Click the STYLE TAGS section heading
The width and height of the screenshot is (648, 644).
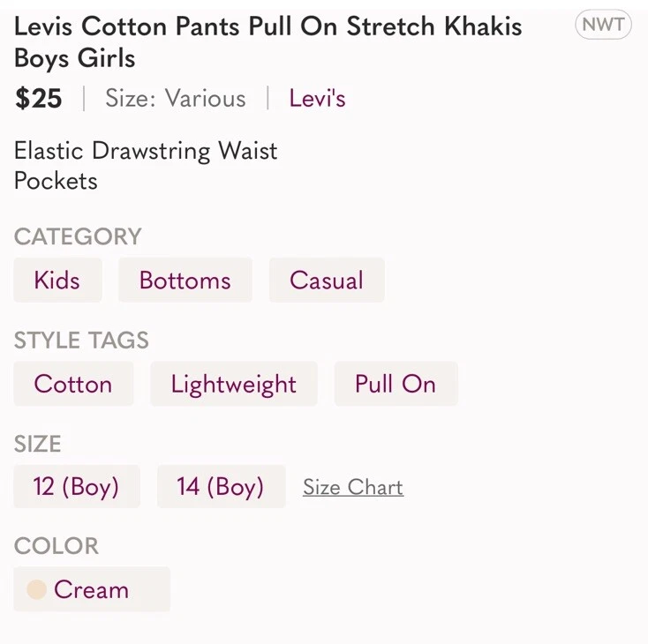point(81,341)
